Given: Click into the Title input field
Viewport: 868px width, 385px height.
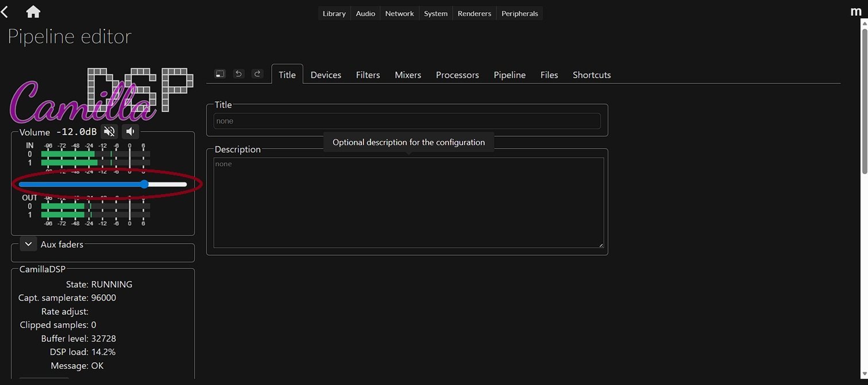Looking at the screenshot, I should [x=407, y=121].
